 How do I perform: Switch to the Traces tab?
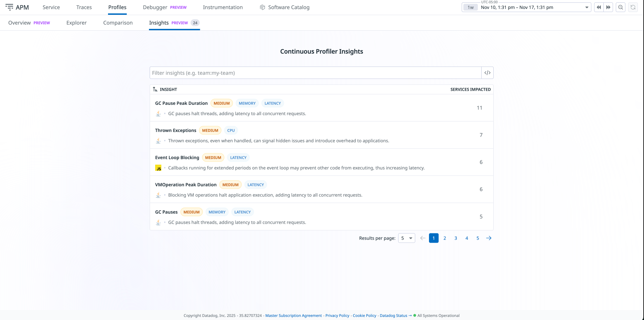(x=84, y=7)
